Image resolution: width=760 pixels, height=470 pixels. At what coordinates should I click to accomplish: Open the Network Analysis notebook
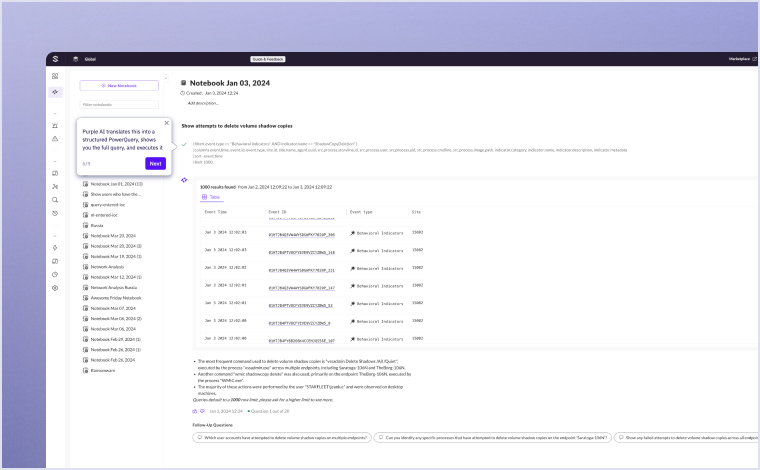point(108,267)
